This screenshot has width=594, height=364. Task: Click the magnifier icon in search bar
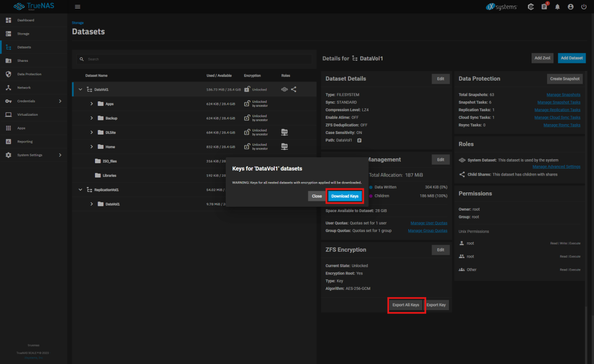[x=81, y=59]
